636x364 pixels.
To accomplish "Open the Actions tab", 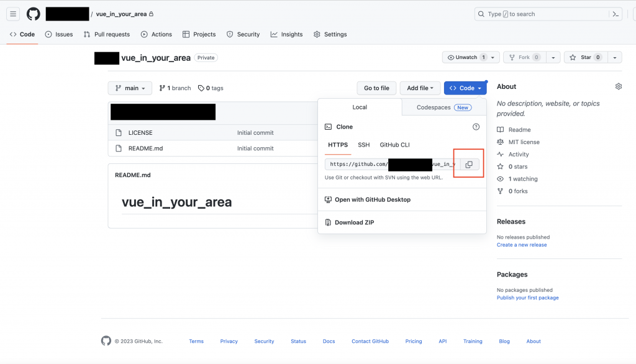I will pyautogui.click(x=157, y=35).
